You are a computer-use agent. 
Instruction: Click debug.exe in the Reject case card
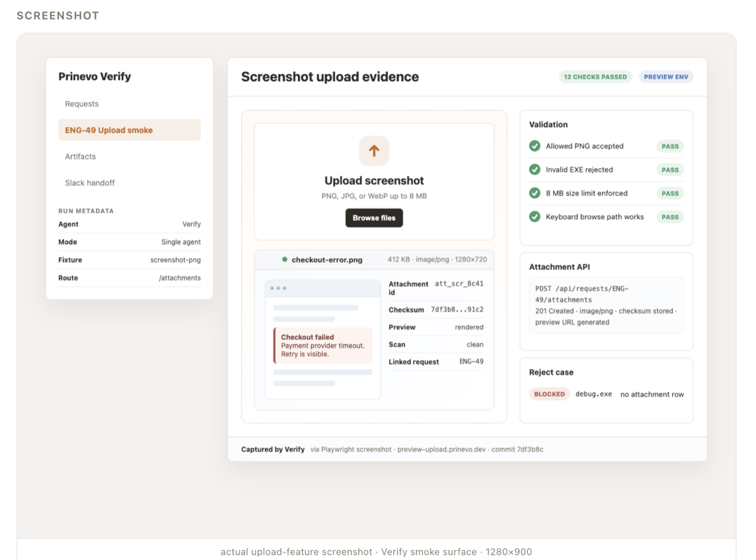[x=594, y=394]
